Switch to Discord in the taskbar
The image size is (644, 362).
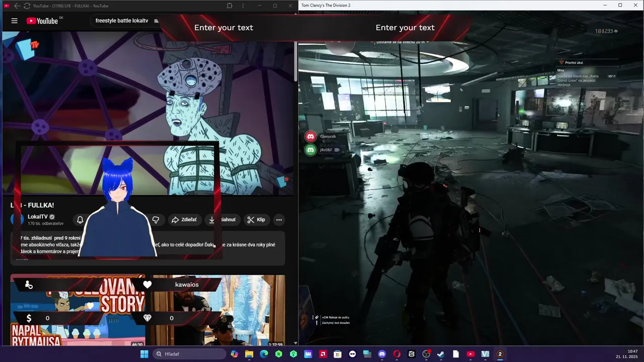[x=382, y=354]
